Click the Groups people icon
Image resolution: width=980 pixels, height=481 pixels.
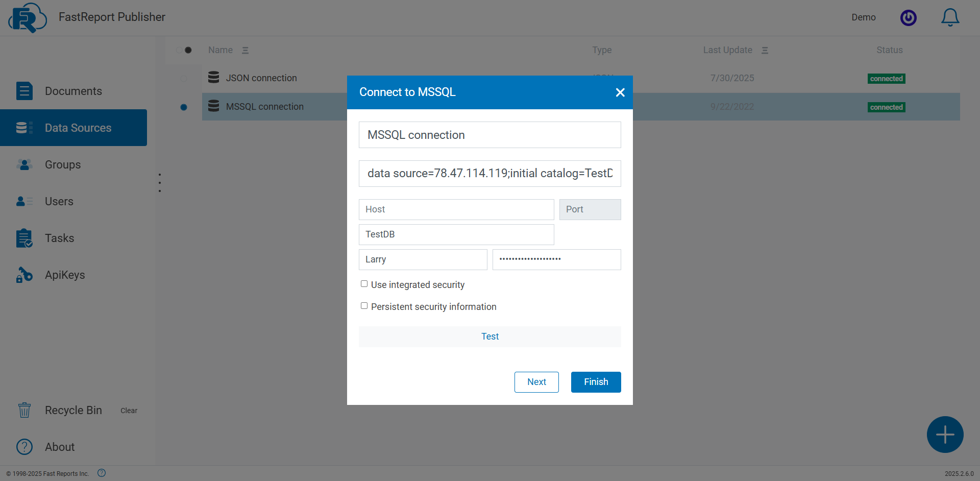pyautogui.click(x=24, y=164)
